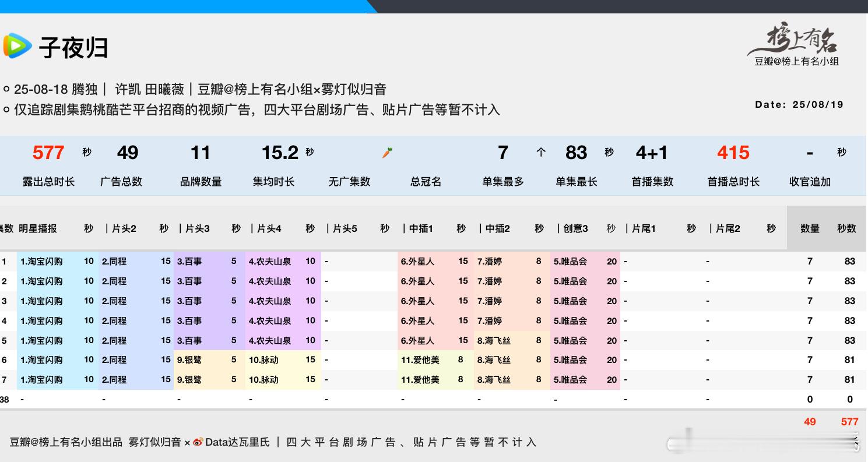Image resolution: width=868 pixels, height=462 pixels.
Task: Click the 创意3 column header
Action: 575,228
